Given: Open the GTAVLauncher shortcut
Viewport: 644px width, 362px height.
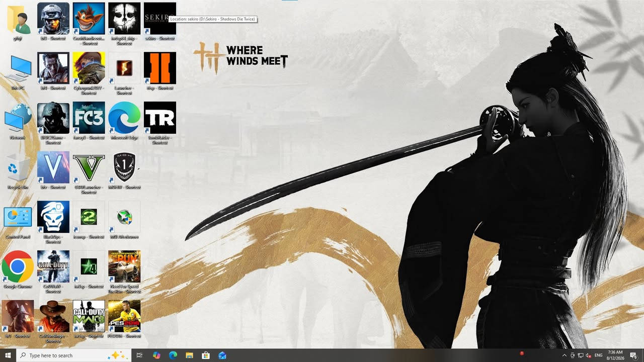Looking at the screenshot, I should 89,168.
